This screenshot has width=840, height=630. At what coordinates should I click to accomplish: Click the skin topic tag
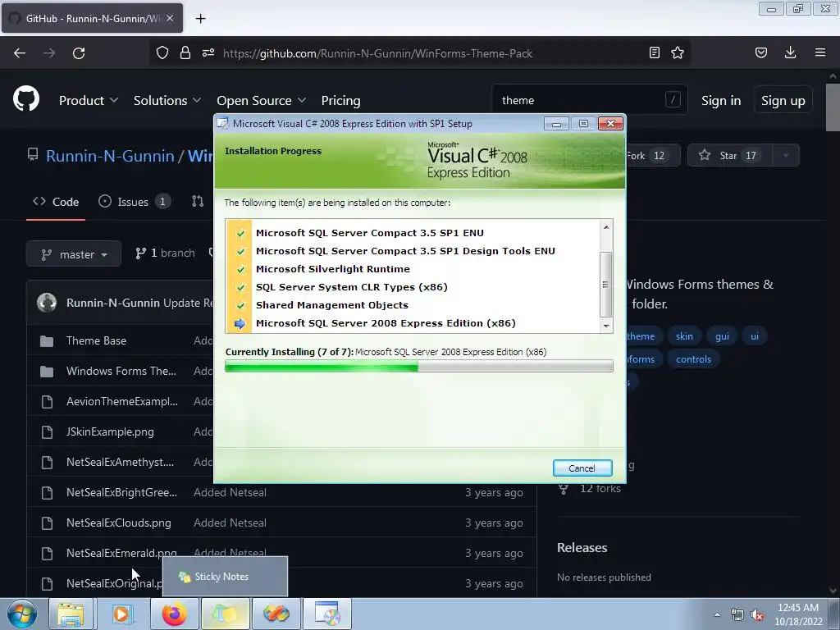pyautogui.click(x=684, y=336)
